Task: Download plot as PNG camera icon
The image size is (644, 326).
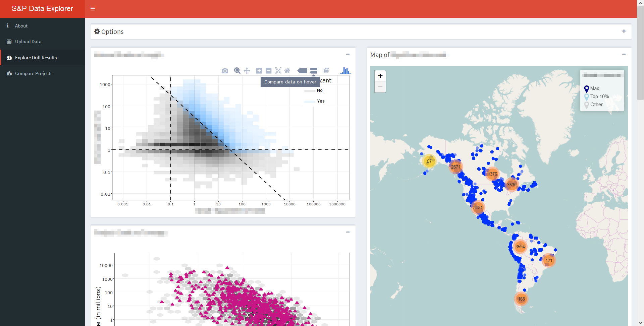Action: tap(225, 71)
